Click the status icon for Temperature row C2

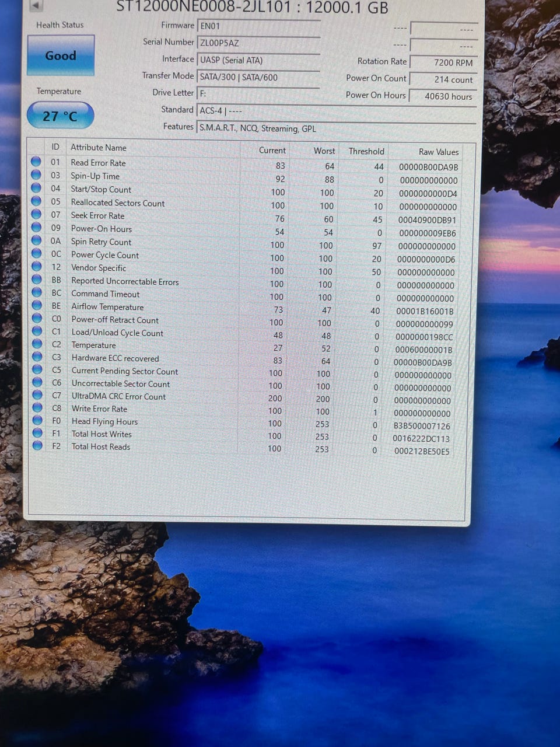[37, 343]
